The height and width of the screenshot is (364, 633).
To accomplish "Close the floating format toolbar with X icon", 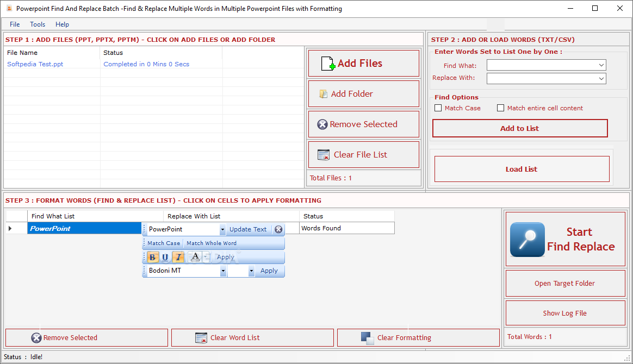I will point(278,229).
